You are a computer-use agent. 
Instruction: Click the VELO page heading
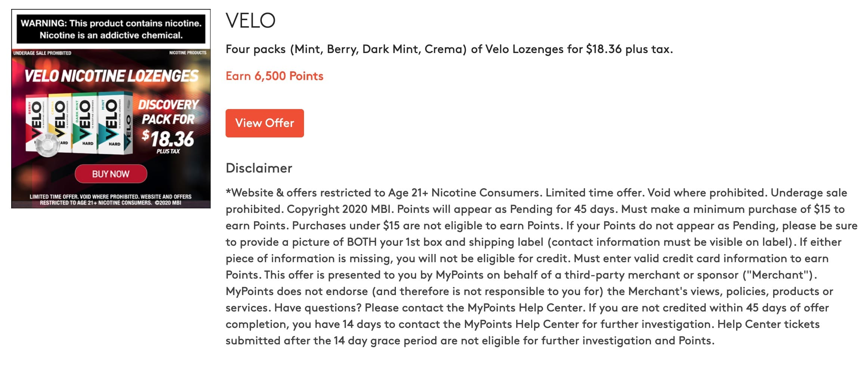(249, 21)
